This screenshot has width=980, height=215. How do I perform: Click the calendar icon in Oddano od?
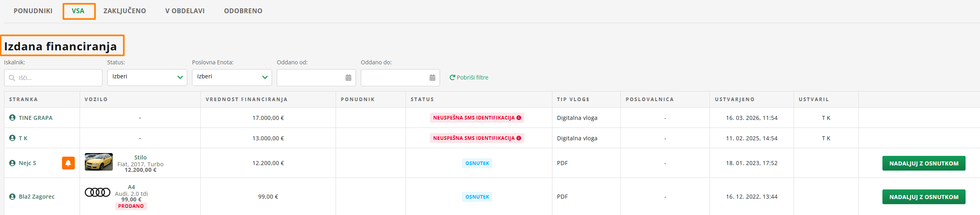[x=348, y=78]
